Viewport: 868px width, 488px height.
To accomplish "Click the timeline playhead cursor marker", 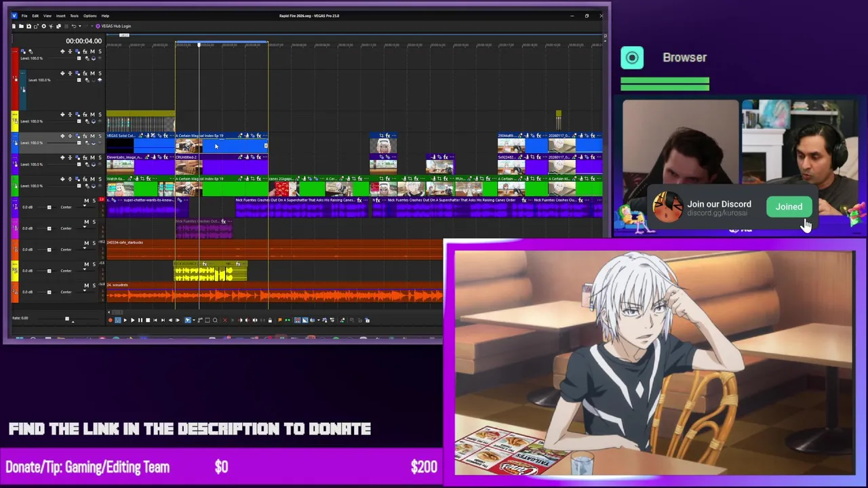I will tap(199, 45).
